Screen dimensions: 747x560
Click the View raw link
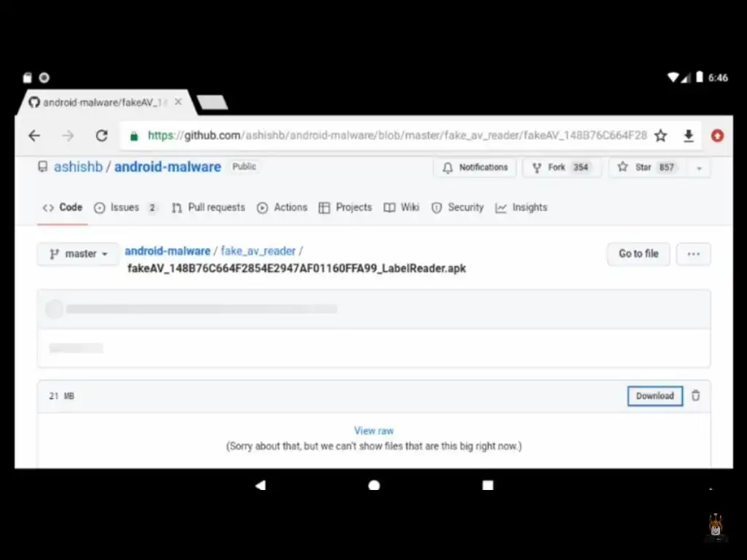click(374, 431)
